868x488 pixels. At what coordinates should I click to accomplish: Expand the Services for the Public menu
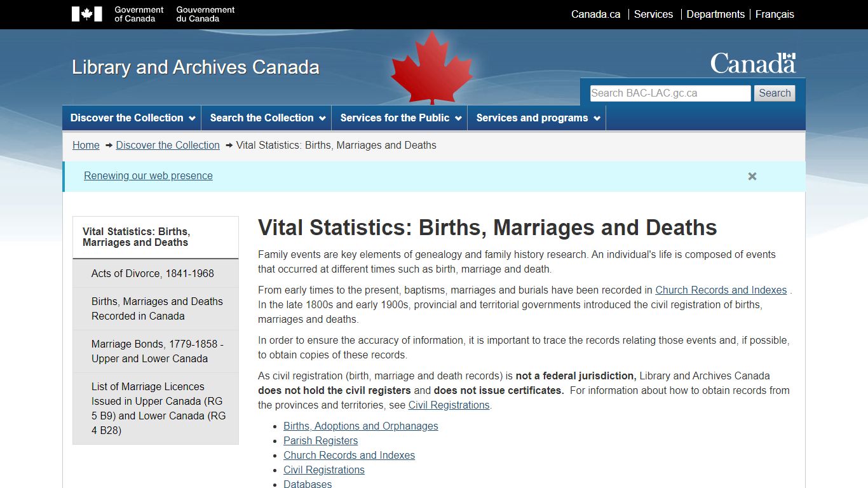coord(400,118)
